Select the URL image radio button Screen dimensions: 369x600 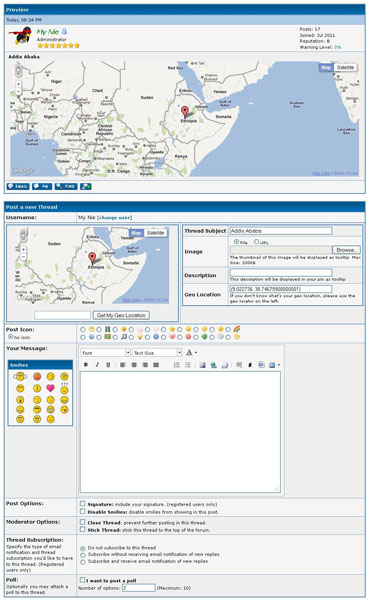[256, 242]
